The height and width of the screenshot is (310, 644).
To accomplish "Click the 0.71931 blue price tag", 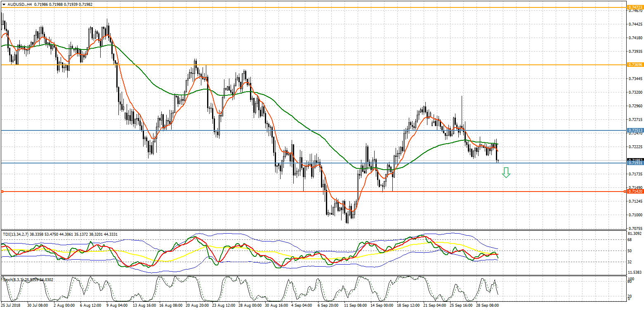I will [x=635, y=163].
